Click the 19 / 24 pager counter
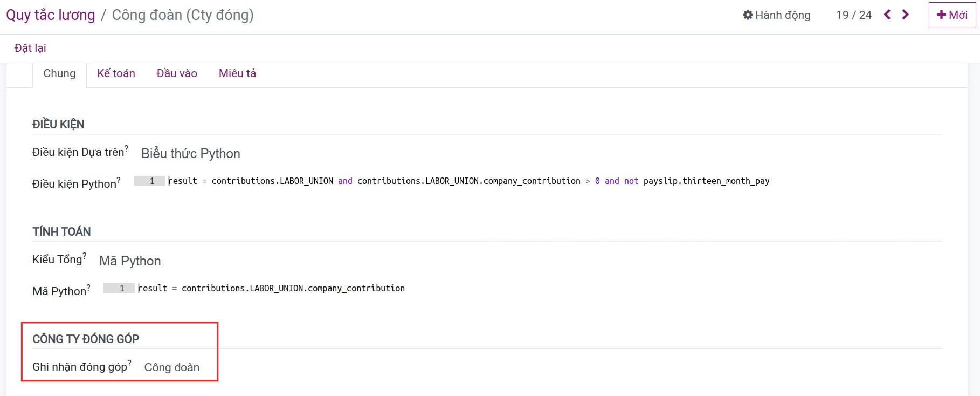 (854, 15)
